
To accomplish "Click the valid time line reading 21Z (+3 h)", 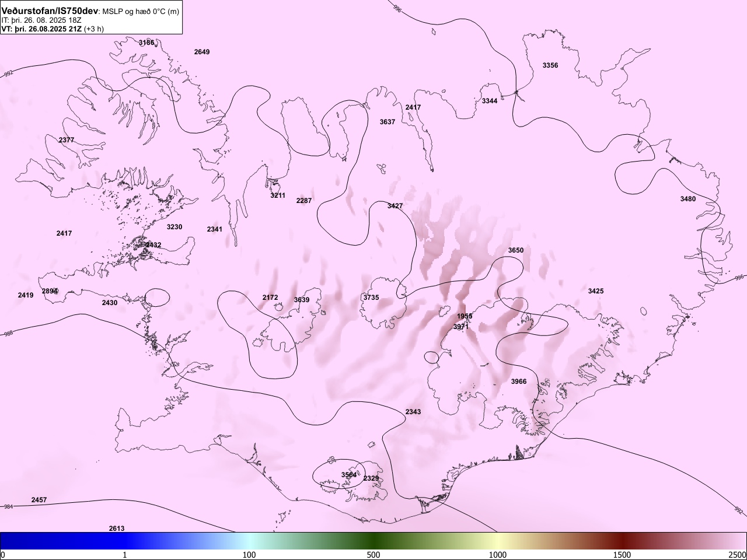I will click(53, 29).
